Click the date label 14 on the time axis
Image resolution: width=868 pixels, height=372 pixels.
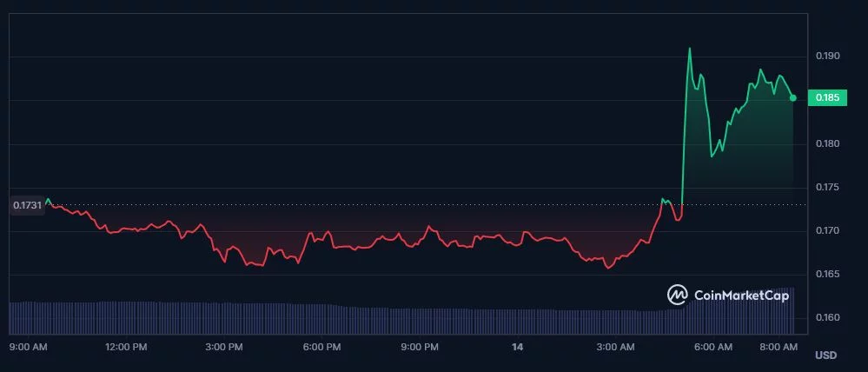click(518, 347)
